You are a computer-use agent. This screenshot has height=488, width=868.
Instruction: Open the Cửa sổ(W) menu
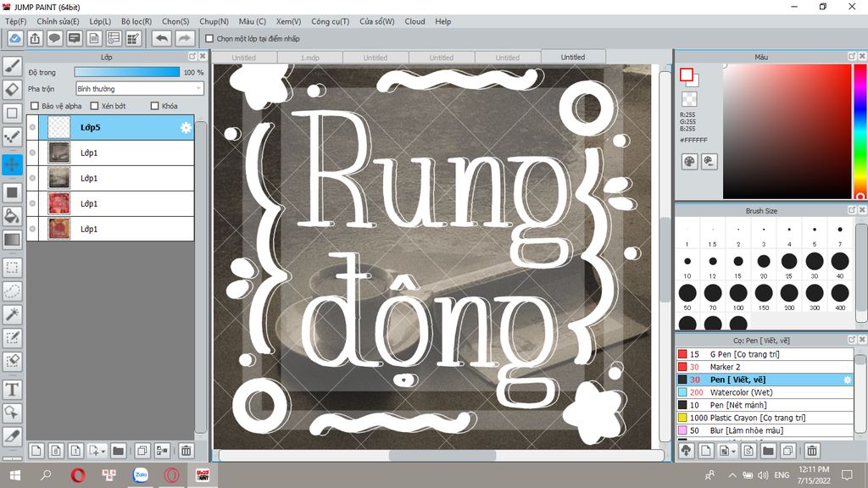click(377, 21)
